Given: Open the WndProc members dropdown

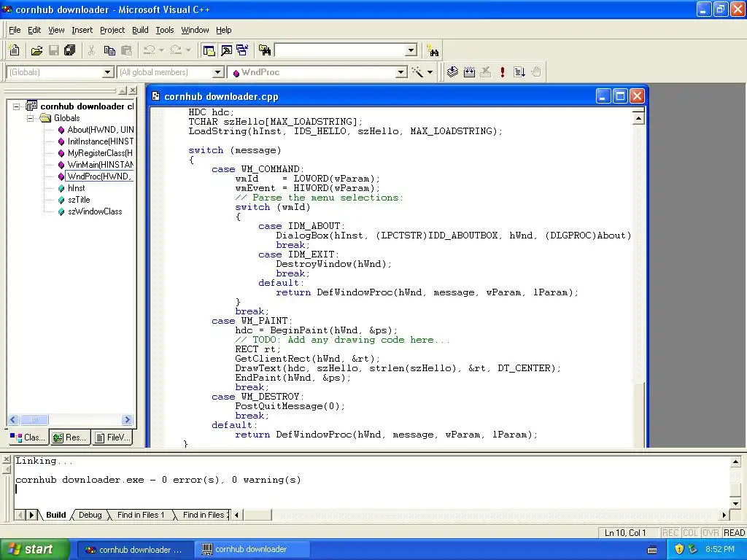Looking at the screenshot, I should click(401, 72).
